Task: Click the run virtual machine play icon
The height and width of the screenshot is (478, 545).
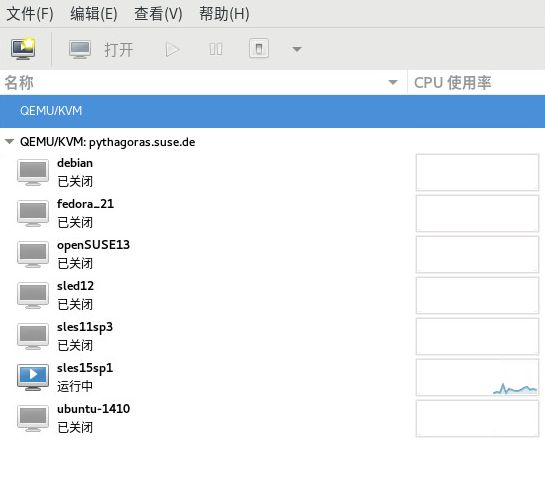Action: coord(172,50)
